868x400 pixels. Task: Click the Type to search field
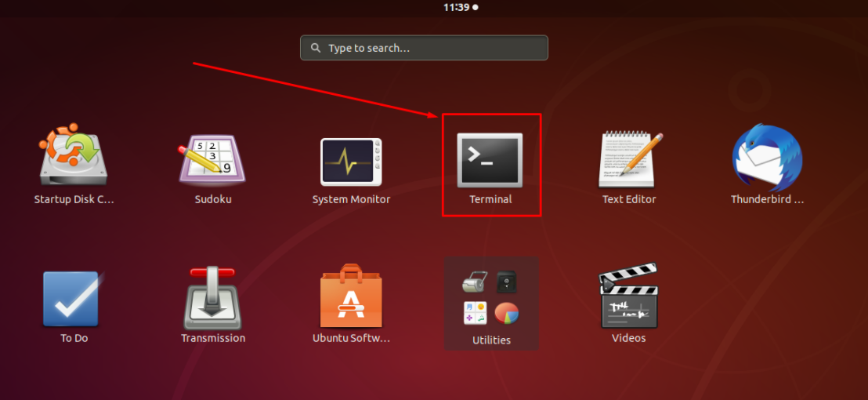pyautogui.click(x=431, y=48)
